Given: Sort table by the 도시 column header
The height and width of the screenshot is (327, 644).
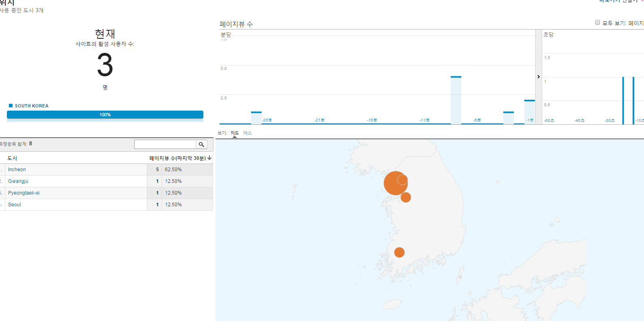Looking at the screenshot, I should click(12, 158).
